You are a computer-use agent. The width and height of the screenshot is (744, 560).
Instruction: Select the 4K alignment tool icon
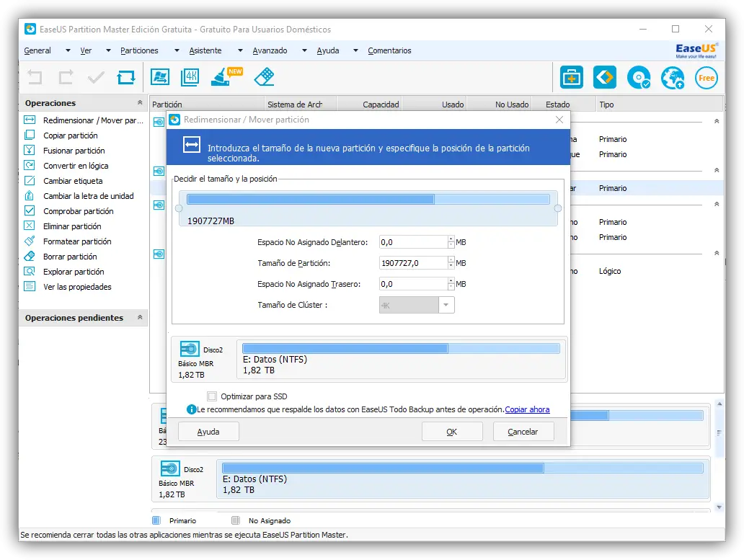[190, 77]
